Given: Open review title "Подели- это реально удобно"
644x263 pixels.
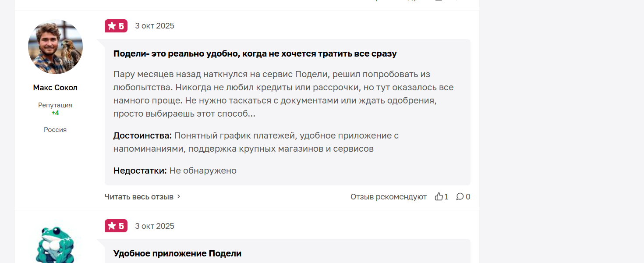Looking at the screenshot, I should (255, 54).
